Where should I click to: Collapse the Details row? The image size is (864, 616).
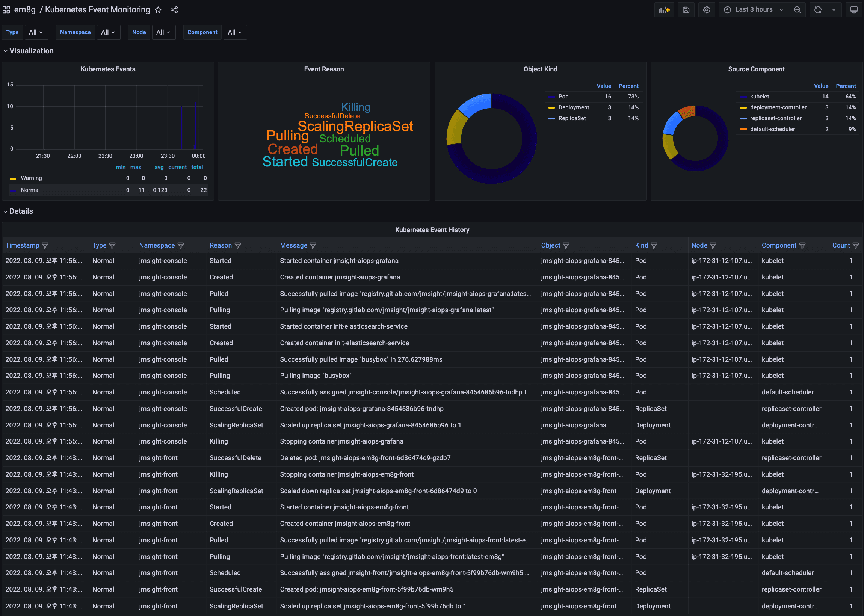point(21,211)
